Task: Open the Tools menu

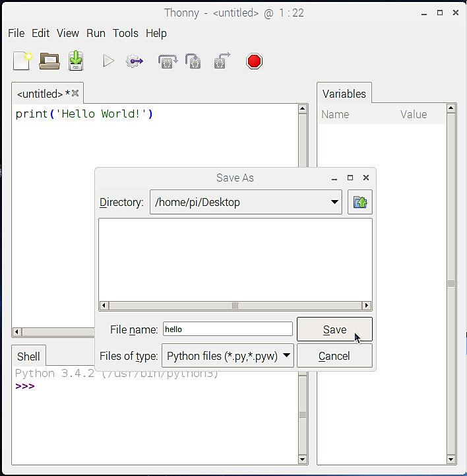Action: (x=125, y=33)
